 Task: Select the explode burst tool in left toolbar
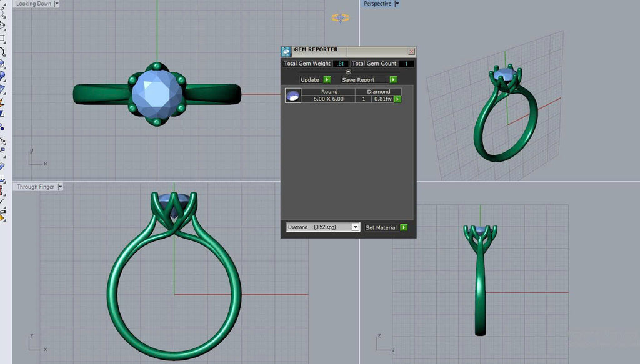pos(2,102)
